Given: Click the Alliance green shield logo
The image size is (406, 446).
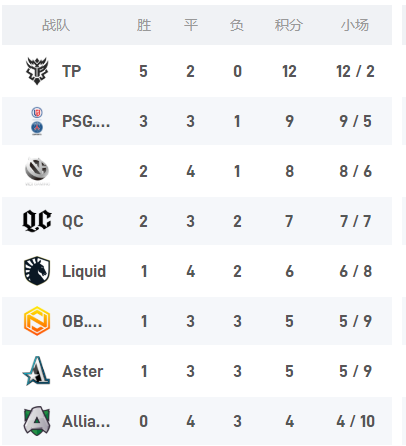Looking at the screenshot, I should (37, 421).
